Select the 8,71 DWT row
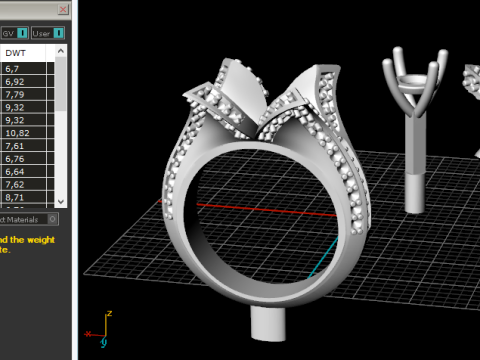This screenshot has width=480, height=360. (x=23, y=197)
